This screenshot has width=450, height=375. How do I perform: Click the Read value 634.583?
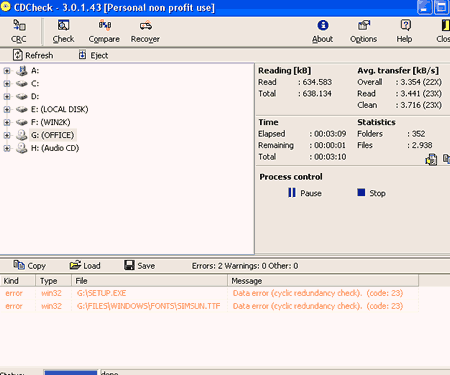pyautogui.click(x=317, y=82)
